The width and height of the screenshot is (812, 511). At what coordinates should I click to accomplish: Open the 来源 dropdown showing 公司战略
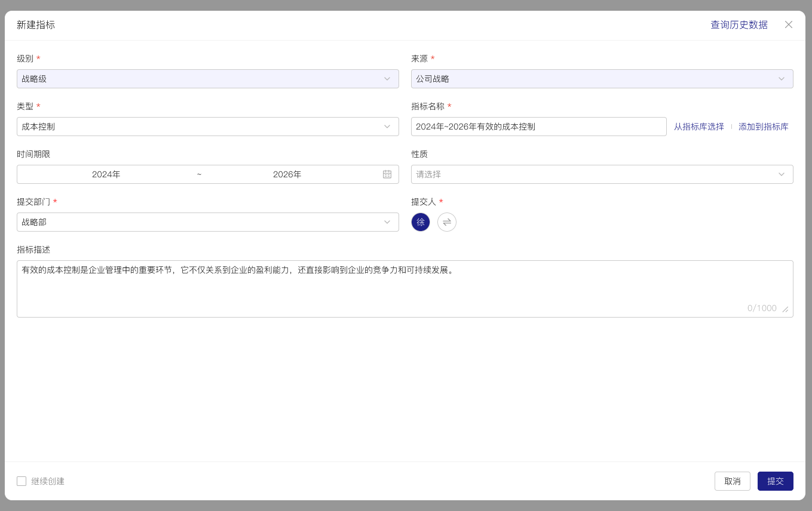[x=602, y=78]
